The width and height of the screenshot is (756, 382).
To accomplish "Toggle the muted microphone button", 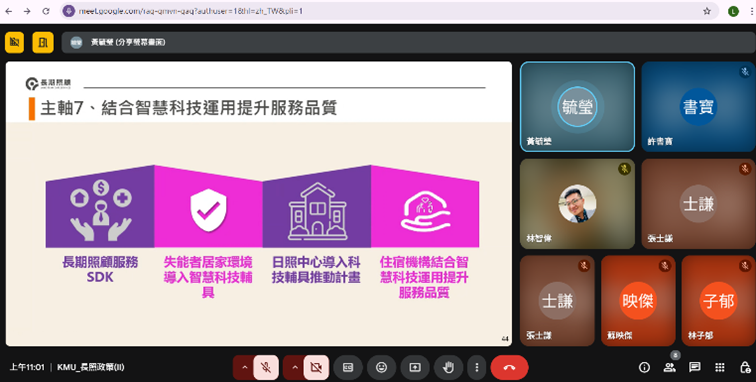I will [x=266, y=368].
